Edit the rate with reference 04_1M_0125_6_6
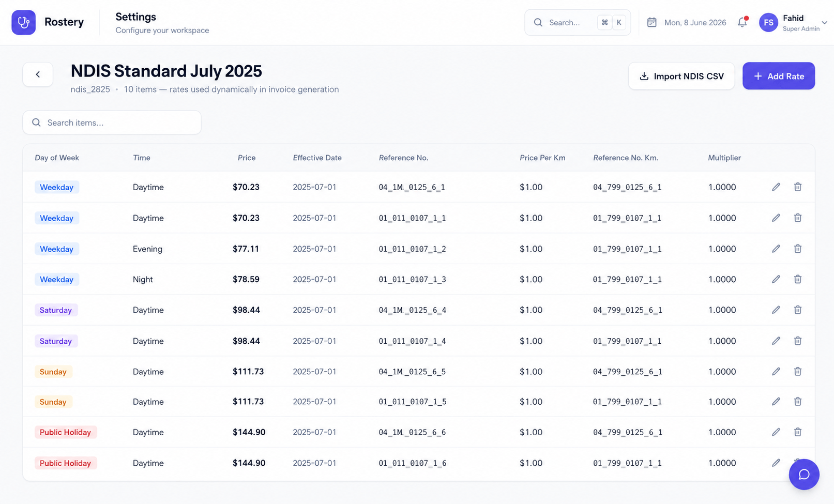Screen dimensions: 834x504 [776, 432]
